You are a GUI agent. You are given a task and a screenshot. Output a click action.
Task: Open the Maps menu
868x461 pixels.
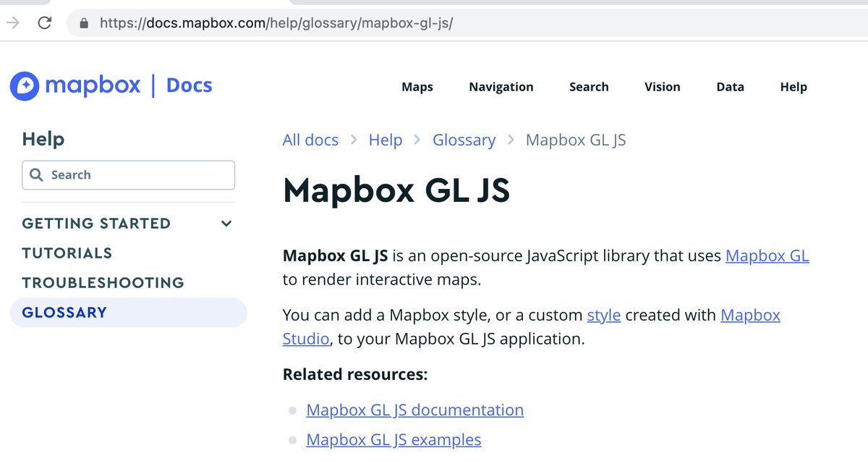tap(417, 87)
